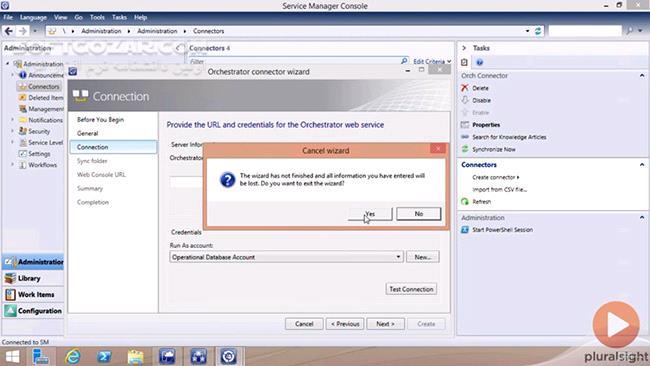Choose No in the Cancel wizard dialog
The width and height of the screenshot is (650, 366).
pyautogui.click(x=419, y=214)
